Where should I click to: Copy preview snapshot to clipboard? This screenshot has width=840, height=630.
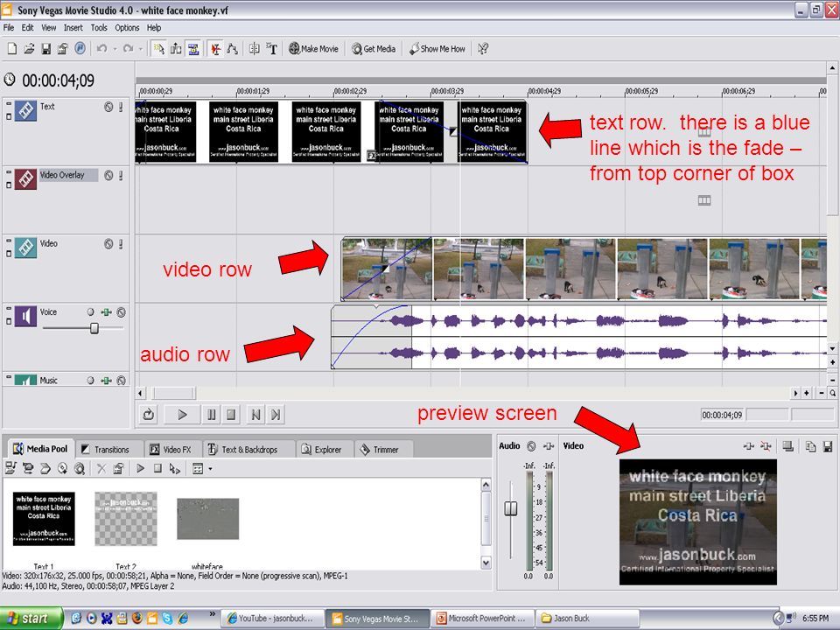(810, 445)
